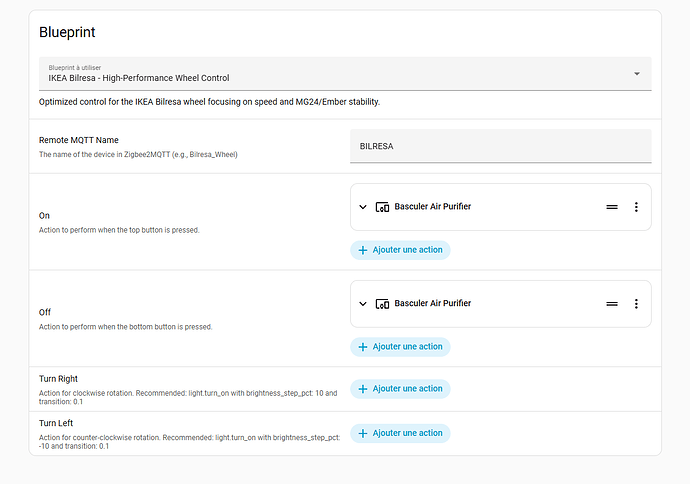Click the Ajouter une action label for Turn Right
Viewport: 690px width, 484px height.
pyautogui.click(x=407, y=389)
